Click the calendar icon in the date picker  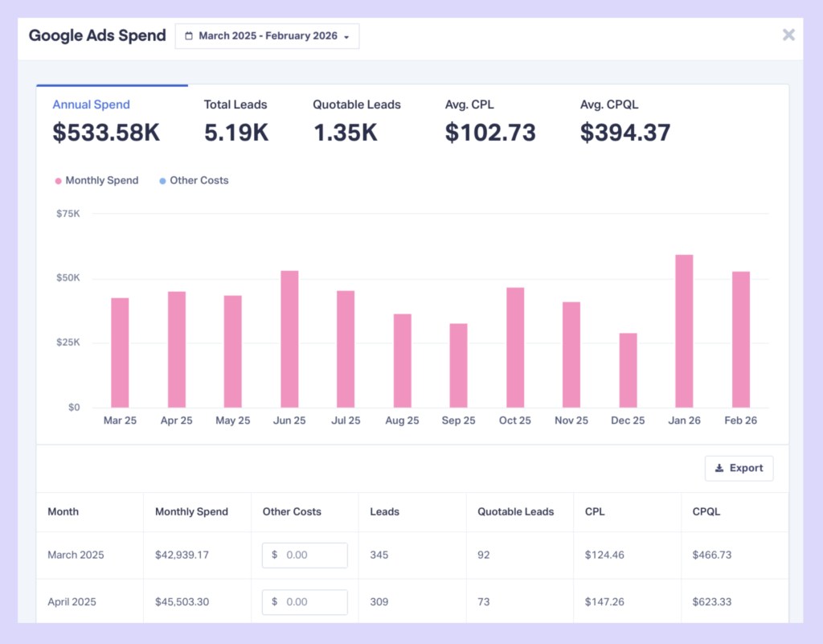coord(190,35)
